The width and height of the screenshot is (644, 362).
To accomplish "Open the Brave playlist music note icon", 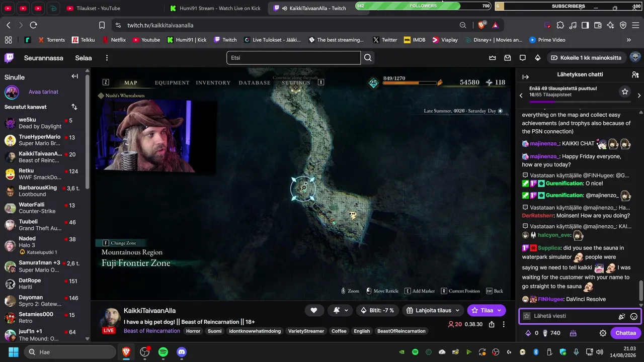I will 573,25.
